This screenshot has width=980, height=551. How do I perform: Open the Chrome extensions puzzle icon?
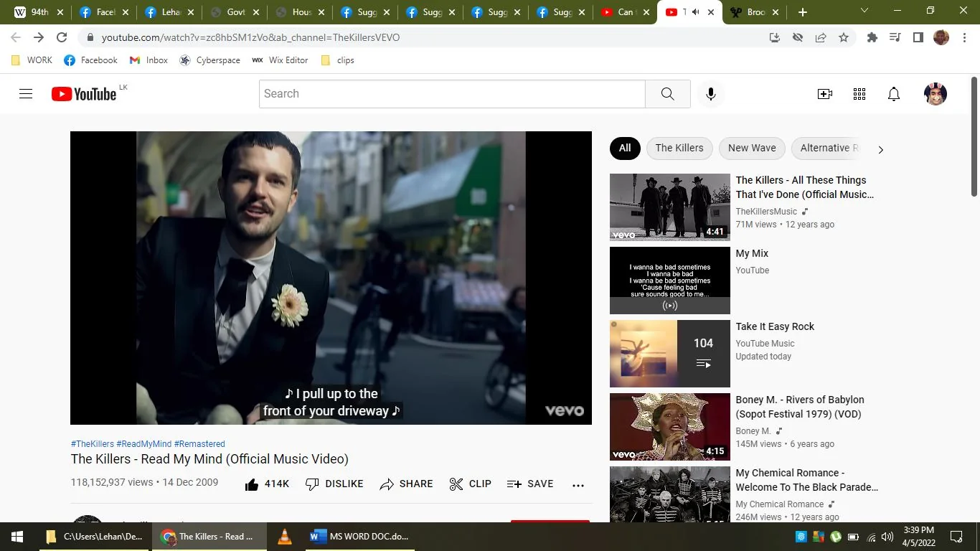pos(872,37)
